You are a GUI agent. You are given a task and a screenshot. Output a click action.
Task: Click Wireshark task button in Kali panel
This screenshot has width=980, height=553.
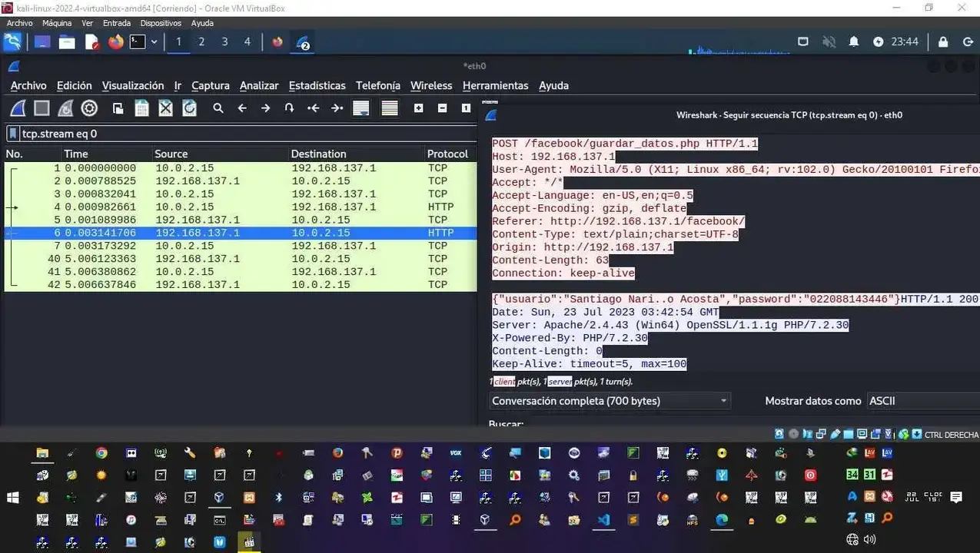pyautogui.click(x=302, y=42)
